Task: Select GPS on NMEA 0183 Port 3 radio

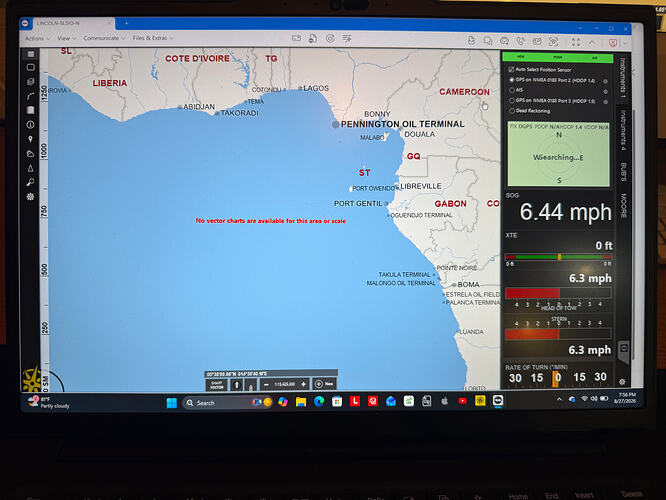Action: 512,100
